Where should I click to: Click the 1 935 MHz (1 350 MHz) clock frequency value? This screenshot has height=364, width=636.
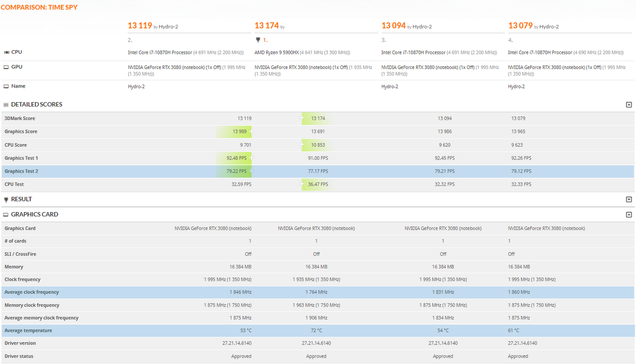tap(317, 279)
